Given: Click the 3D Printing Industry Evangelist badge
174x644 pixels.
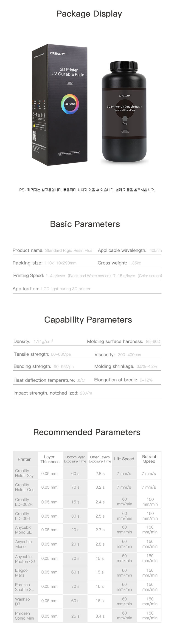Looking at the screenshot, I should pos(69,153).
